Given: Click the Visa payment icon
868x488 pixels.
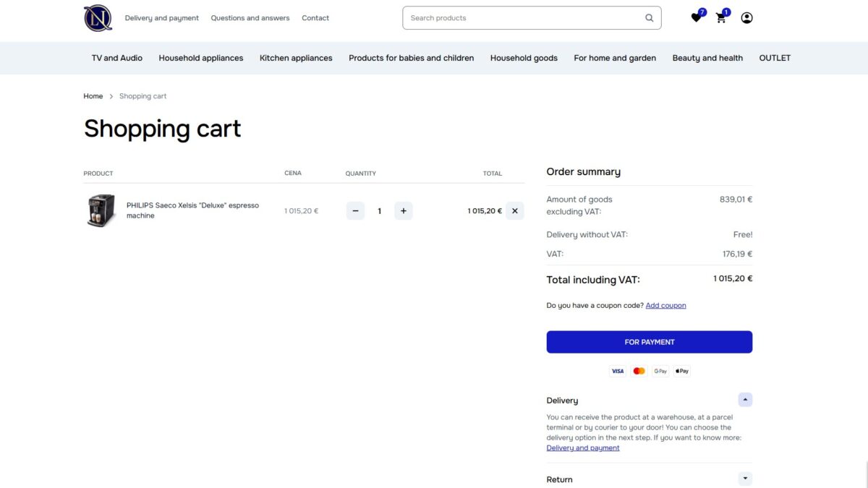Looking at the screenshot, I should click(618, 371).
